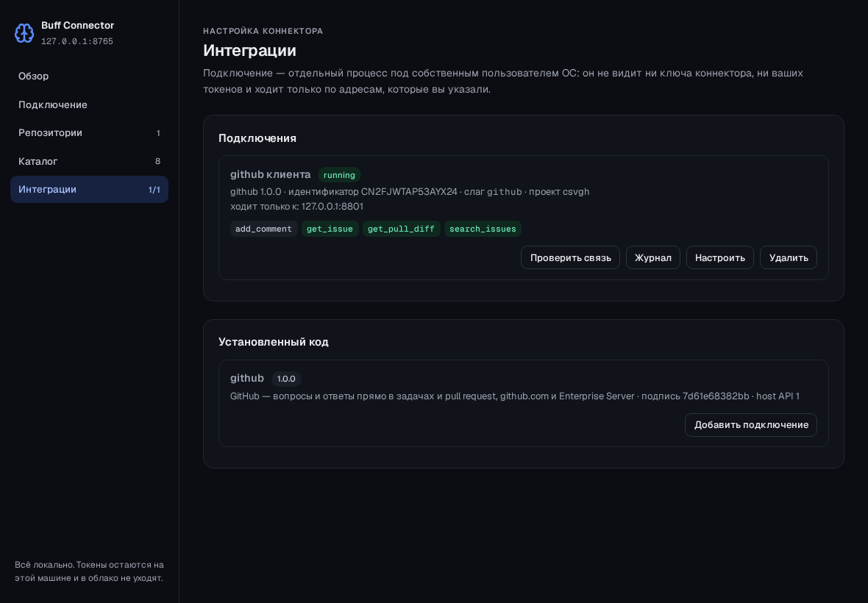Click the Установленный код section heading
This screenshot has height=603, width=868.
pyautogui.click(x=274, y=342)
